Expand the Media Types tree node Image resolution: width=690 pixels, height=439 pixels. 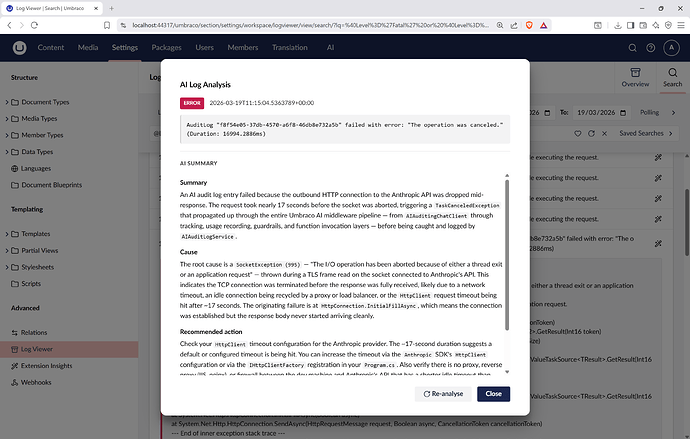[x=7, y=119]
